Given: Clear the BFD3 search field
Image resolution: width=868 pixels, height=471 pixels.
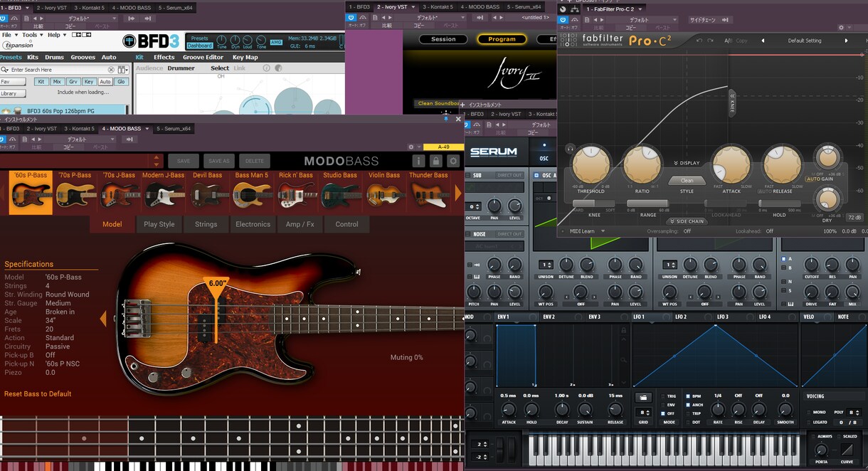Looking at the screenshot, I should click(111, 70).
